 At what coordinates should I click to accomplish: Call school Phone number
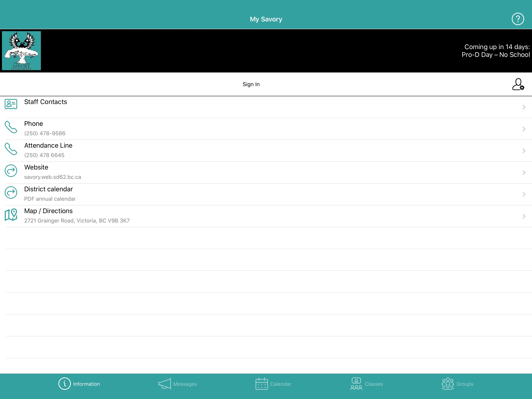coord(266,128)
